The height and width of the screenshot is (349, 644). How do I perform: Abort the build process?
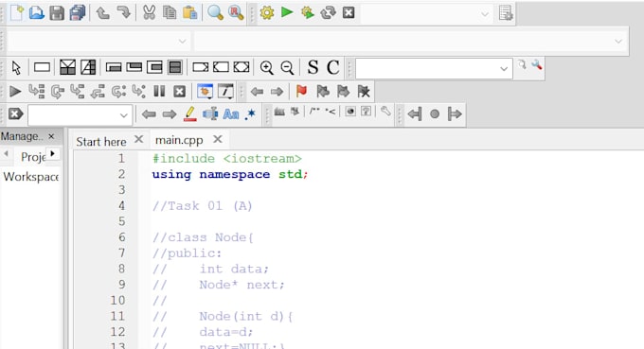pos(349,13)
